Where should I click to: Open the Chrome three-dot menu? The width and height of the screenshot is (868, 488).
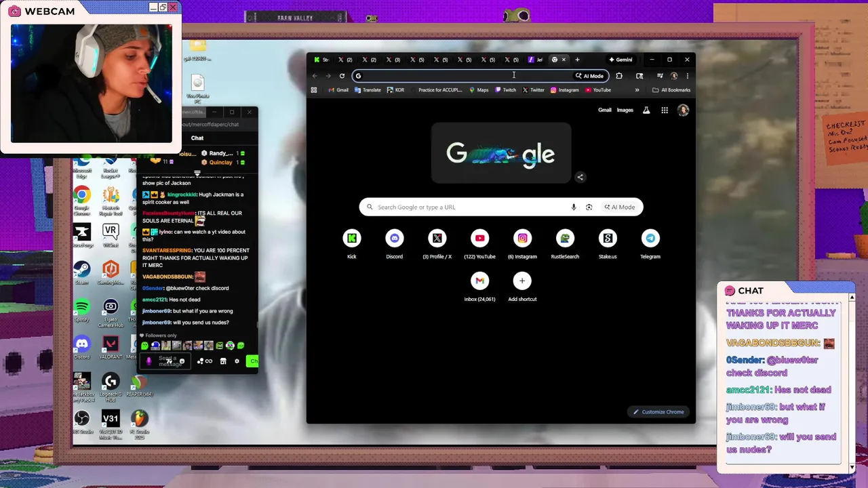pos(687,76)
